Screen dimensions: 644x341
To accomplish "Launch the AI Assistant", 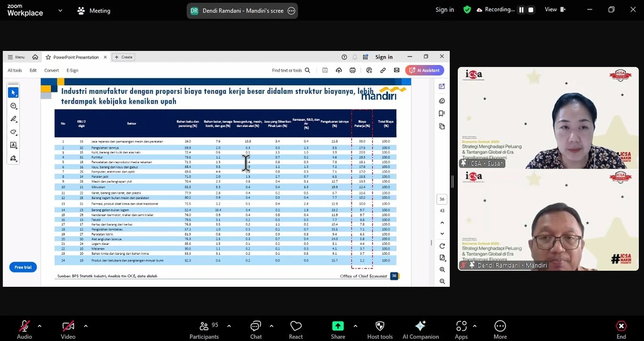I will click(x=424, y=70).
